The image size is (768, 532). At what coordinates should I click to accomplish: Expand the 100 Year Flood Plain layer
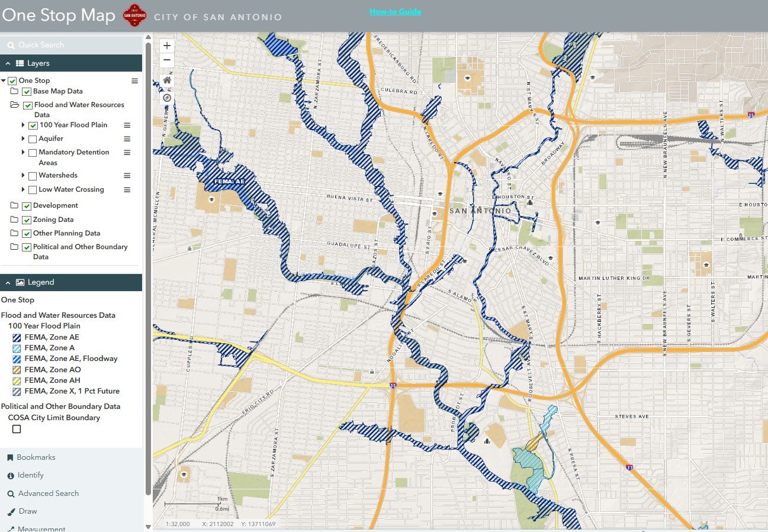point(23,125)
